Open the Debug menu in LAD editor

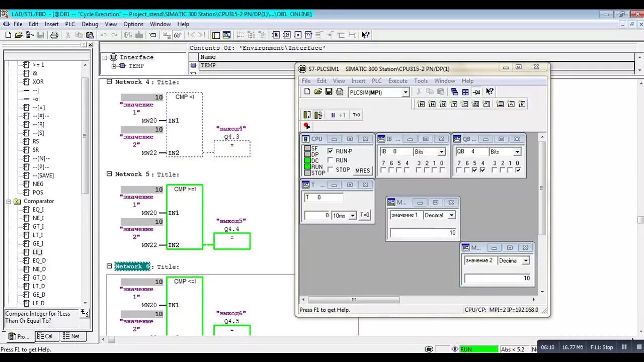90,24
